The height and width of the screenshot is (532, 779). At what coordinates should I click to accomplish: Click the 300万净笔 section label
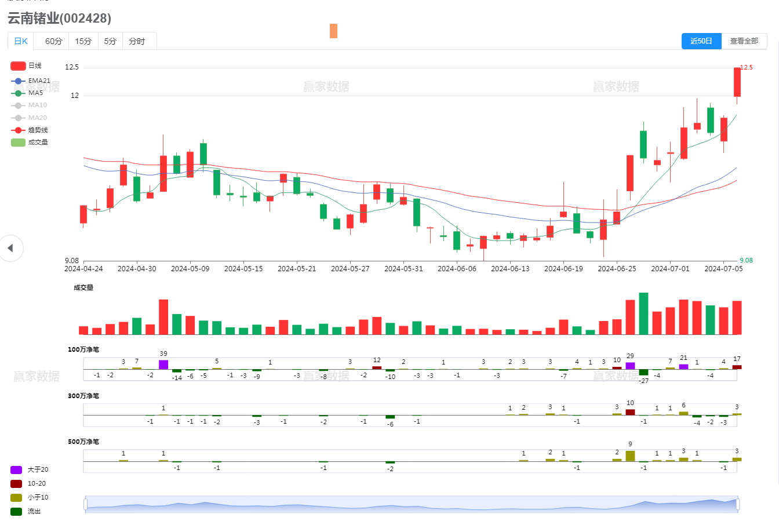[83, 396]
